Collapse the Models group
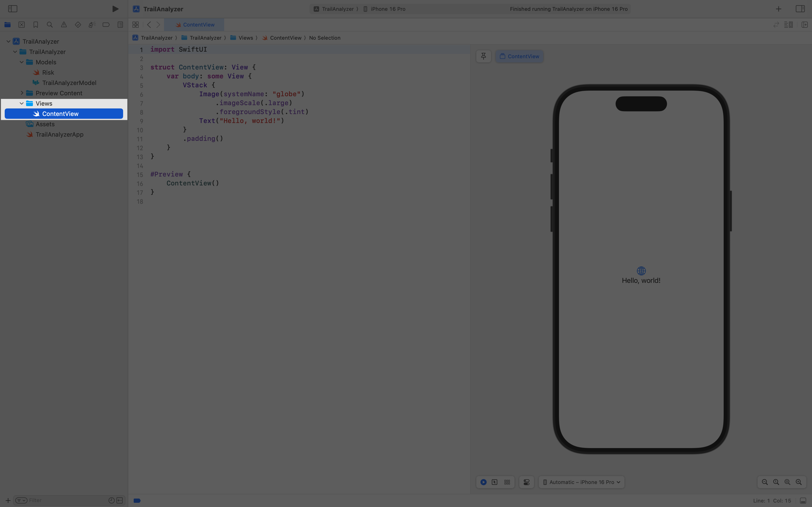 coord(21,62)
